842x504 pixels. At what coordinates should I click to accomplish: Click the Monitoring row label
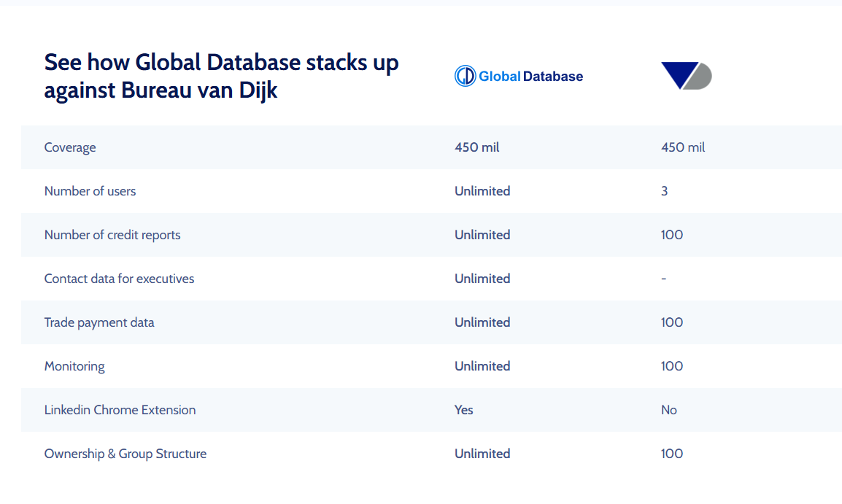click(74, 367)
